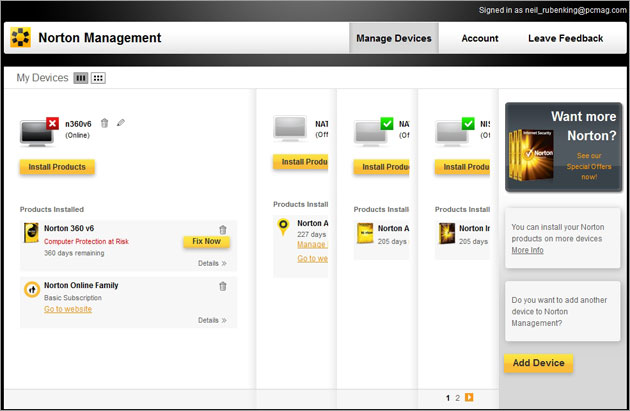This screenshot has height=411, width=630.
Task: Click the Norton Internet Security box icon
Action: (x=446, y=233)
